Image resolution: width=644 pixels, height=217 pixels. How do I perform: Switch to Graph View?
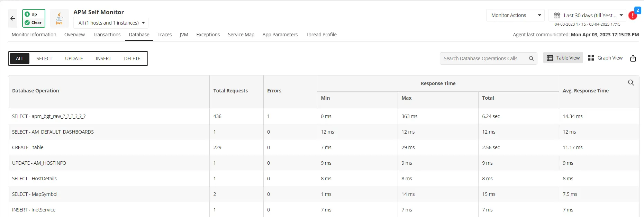pyautogui.click(x=605, y=58)
